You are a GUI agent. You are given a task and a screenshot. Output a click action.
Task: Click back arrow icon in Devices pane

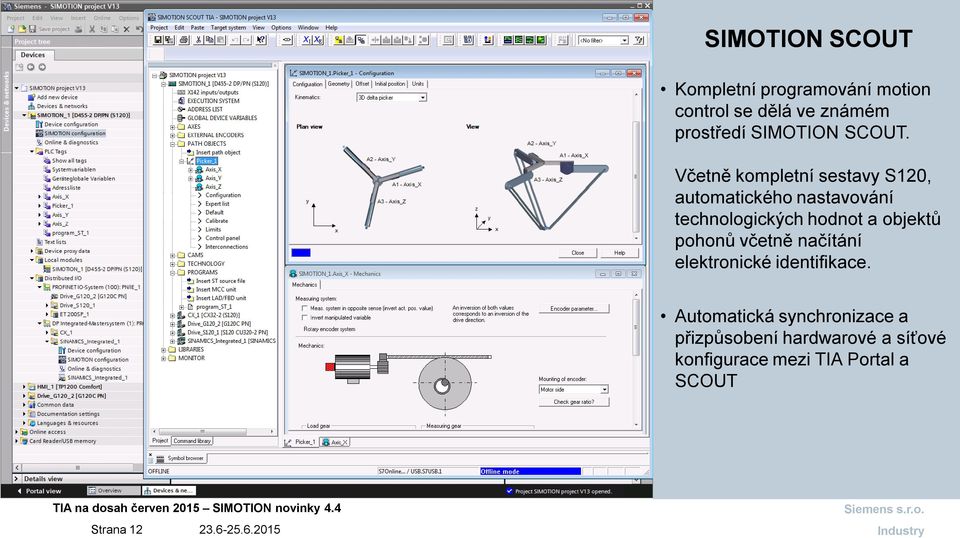31,67
